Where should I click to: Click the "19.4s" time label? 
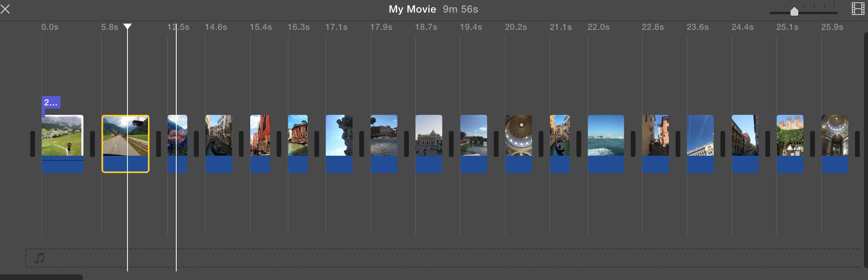[471, 27]
